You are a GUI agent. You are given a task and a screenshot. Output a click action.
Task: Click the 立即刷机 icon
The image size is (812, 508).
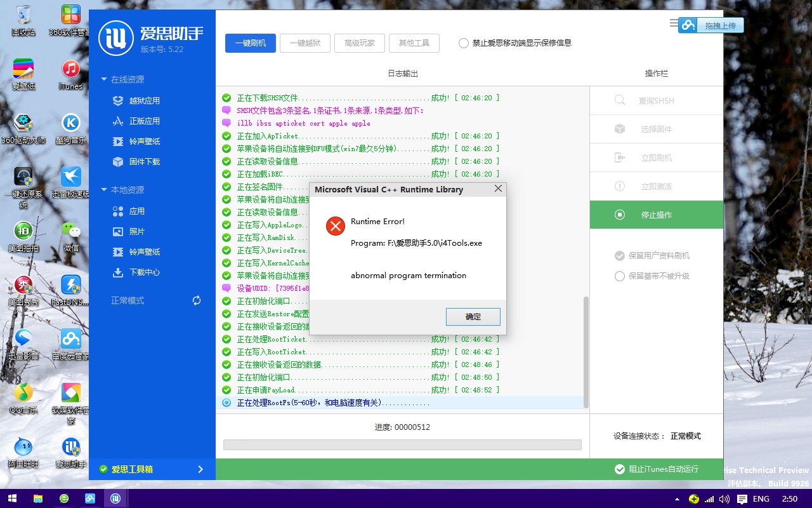(620, 157)
